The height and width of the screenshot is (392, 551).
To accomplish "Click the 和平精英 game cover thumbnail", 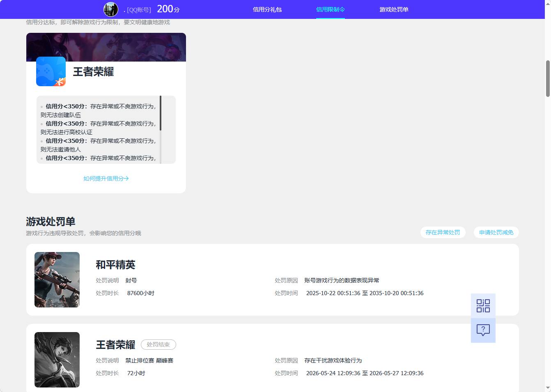I will 57,280.
